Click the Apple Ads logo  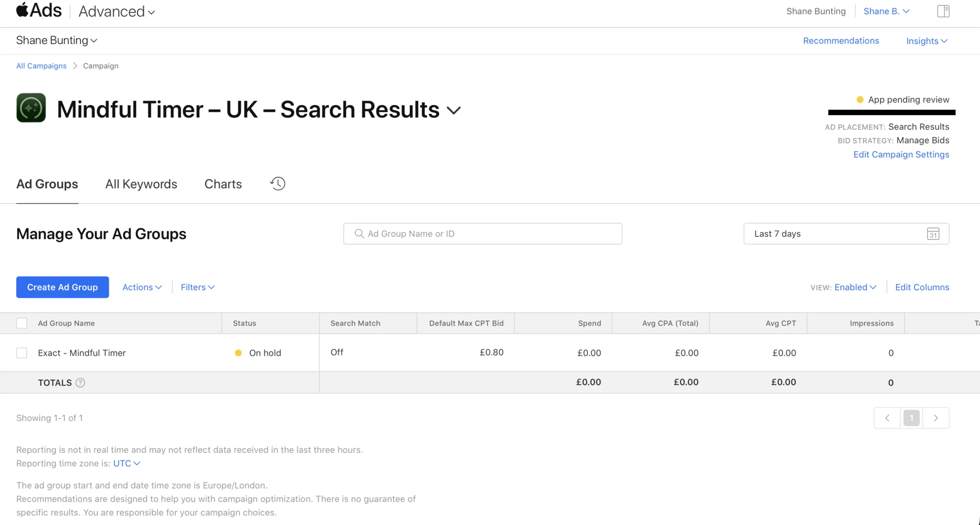39,10
